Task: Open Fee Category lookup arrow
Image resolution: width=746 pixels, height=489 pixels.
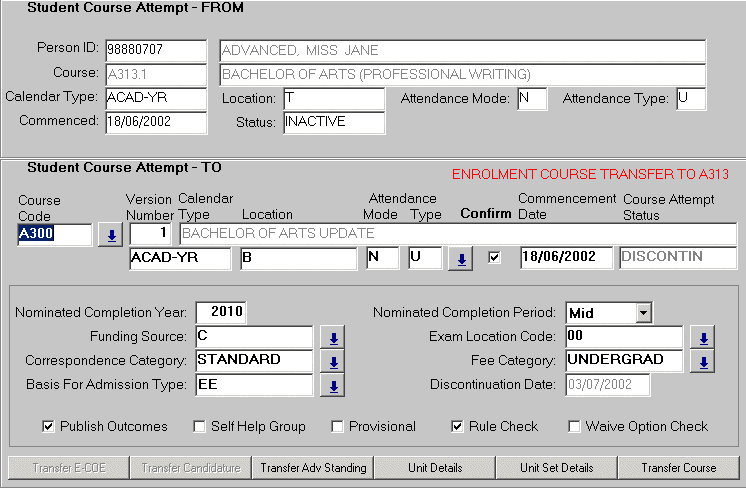Action: (704, 361)
